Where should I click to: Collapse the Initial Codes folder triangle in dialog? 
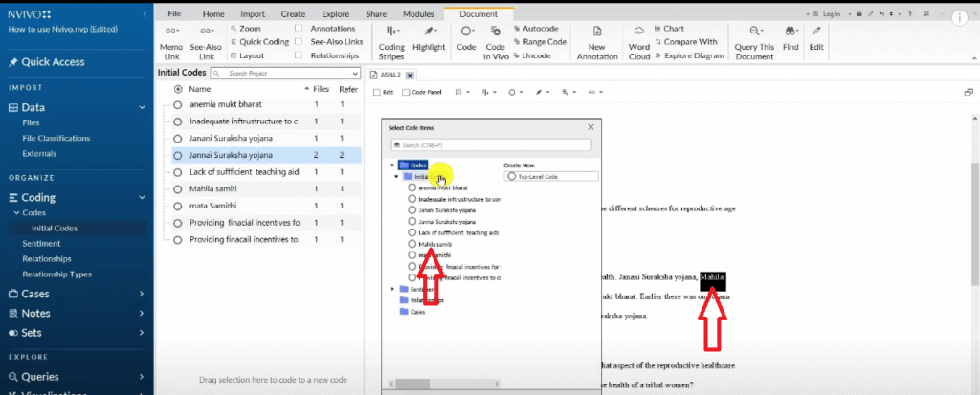coord(397,177)
